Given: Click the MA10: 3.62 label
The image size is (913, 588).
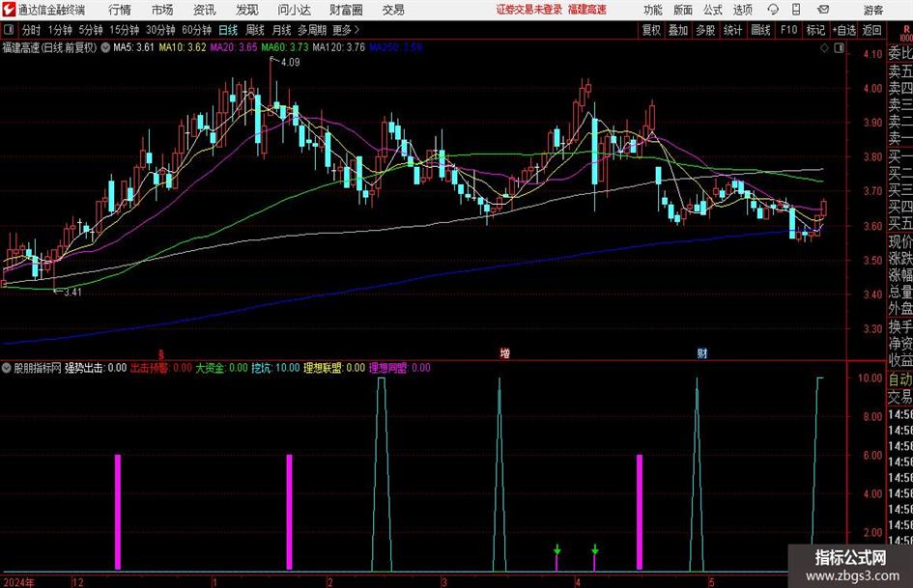Looking at the screenshot, I should 183,47.
